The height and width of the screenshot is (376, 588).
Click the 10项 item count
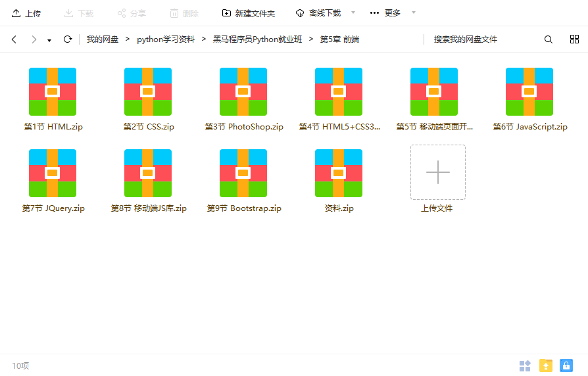[20, 365]
